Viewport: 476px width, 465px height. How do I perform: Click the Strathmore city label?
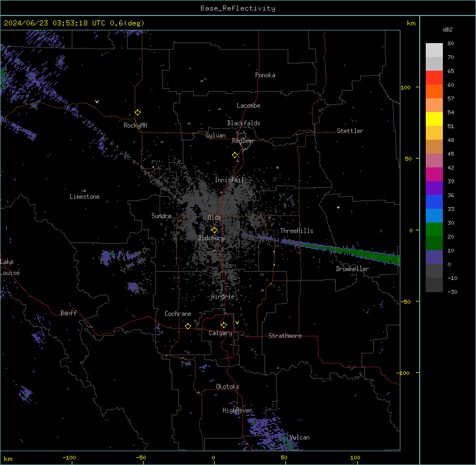coord(285,336)
